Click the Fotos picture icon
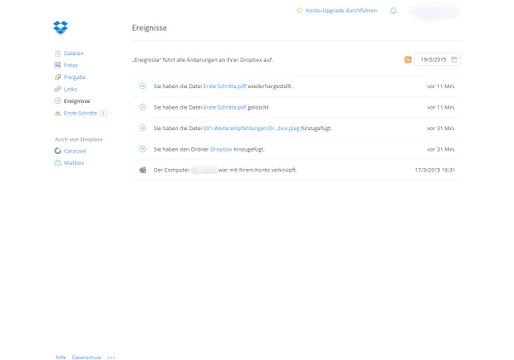514x360 pixels. (58, 65)
